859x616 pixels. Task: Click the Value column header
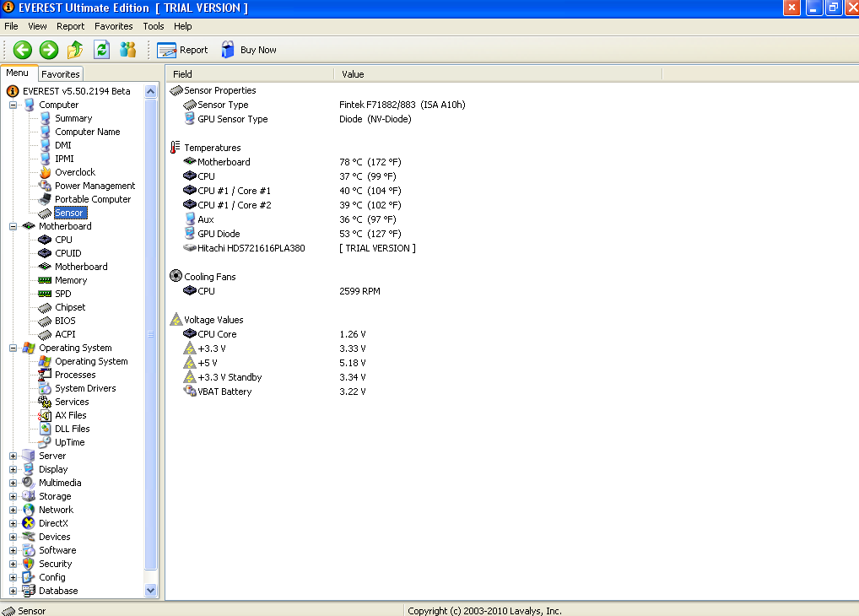353,74
